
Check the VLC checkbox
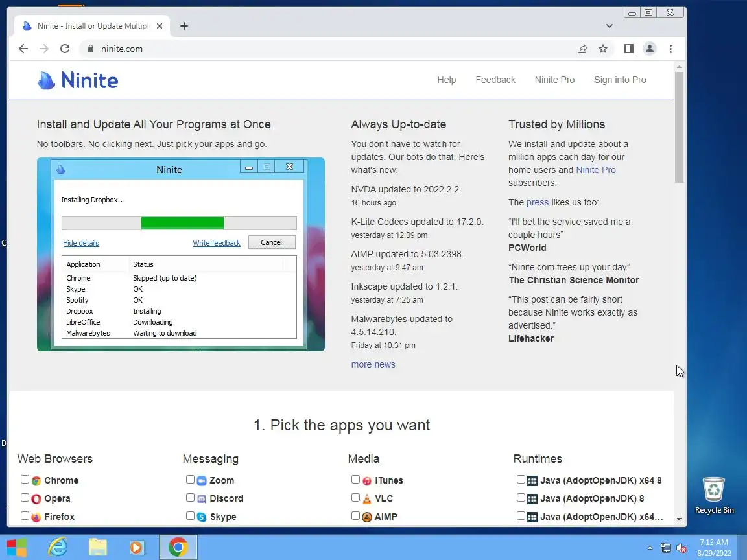coord(355,498)
